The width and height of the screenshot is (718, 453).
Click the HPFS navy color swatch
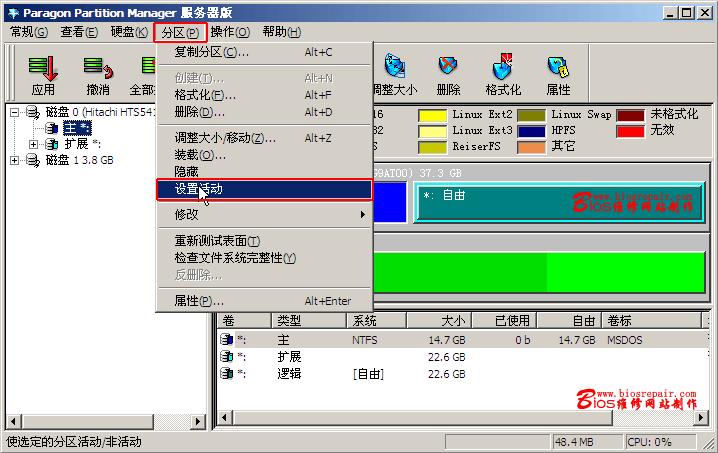click(531, 131)
